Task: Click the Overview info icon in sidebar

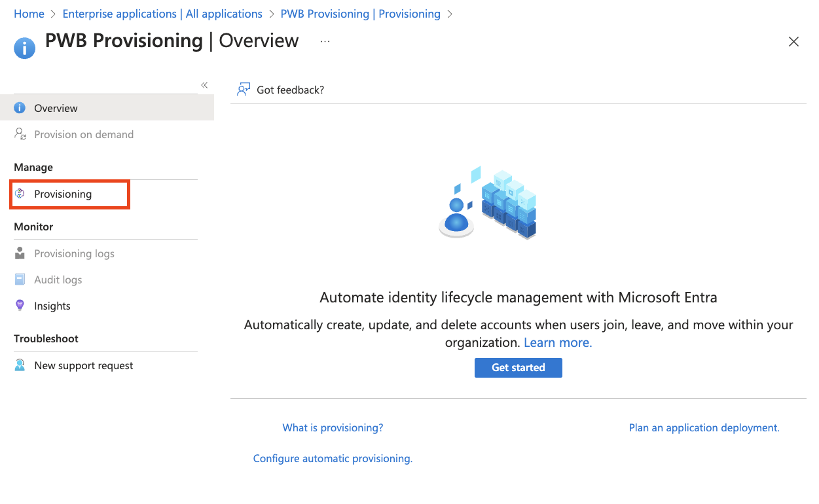Action: click(x=20, y=108)
